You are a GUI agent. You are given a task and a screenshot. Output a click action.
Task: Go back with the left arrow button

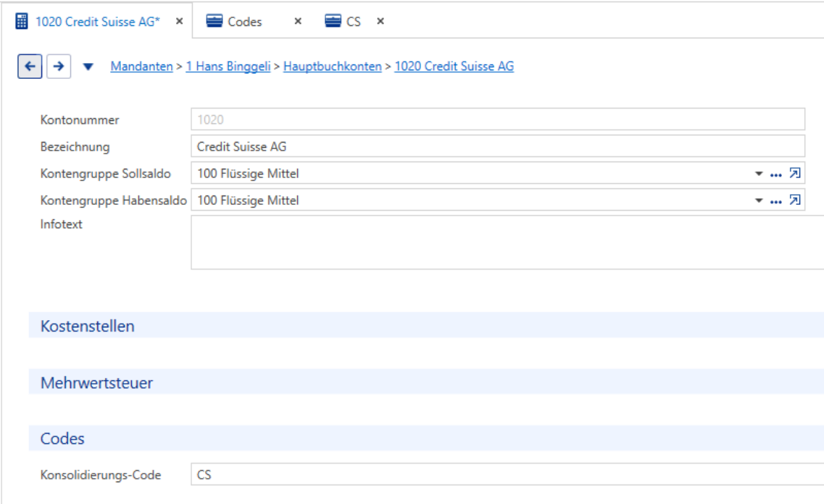tap(30, 66)
